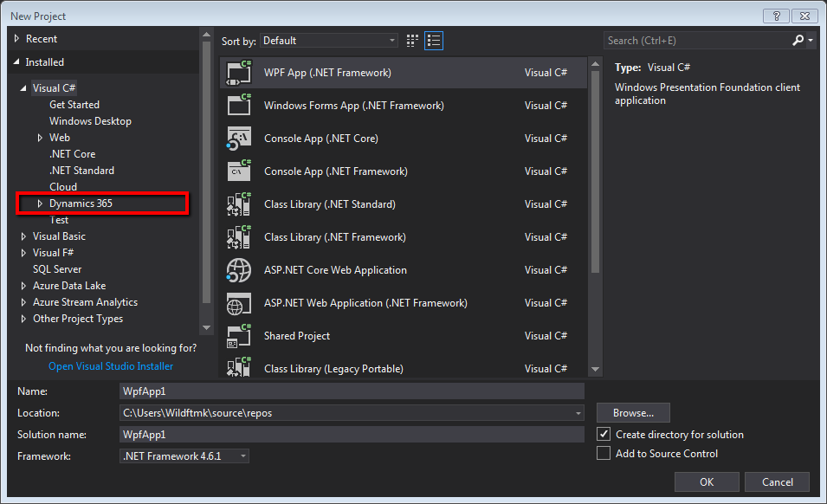
Task: Collapse the Installed section
Action: click(16, 61)
